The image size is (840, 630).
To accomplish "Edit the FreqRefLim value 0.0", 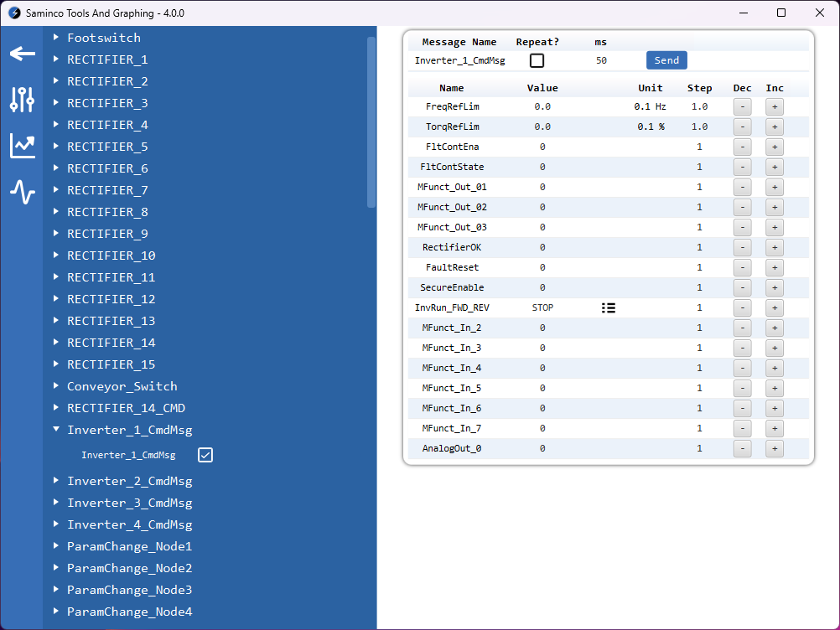I will tap(542, 106).
